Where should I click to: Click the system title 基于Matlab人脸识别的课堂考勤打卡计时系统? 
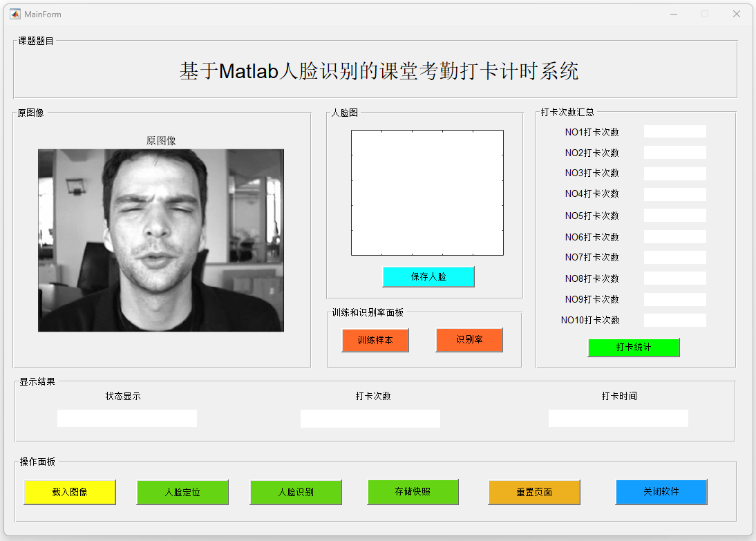coord(379,71)
